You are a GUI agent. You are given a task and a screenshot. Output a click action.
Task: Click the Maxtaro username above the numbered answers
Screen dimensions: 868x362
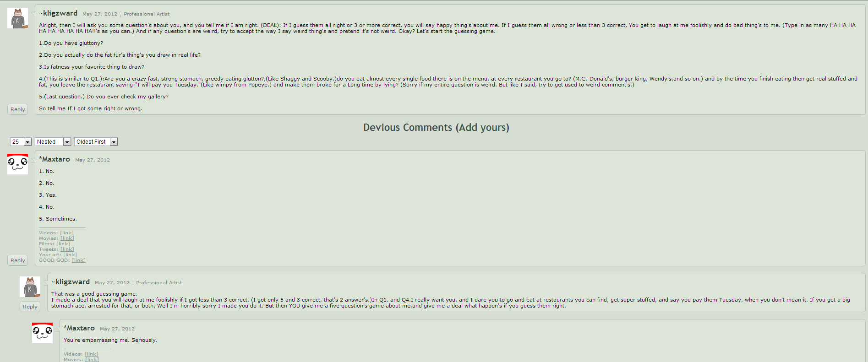tap(56, 159)
